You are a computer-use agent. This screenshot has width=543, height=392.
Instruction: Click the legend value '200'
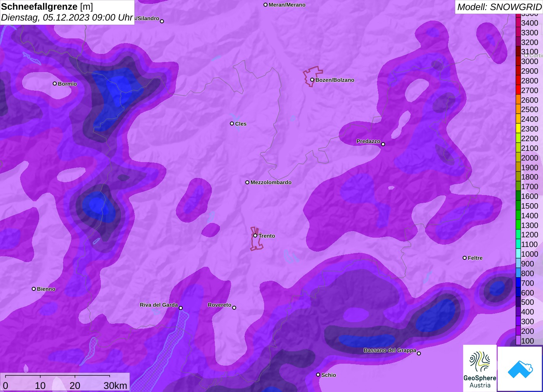527,331
